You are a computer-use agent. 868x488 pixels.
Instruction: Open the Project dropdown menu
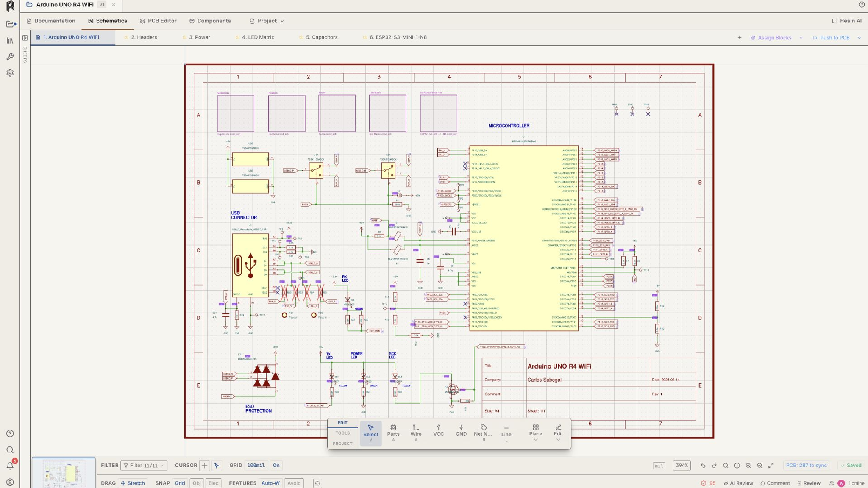click(x=267, y=21)
